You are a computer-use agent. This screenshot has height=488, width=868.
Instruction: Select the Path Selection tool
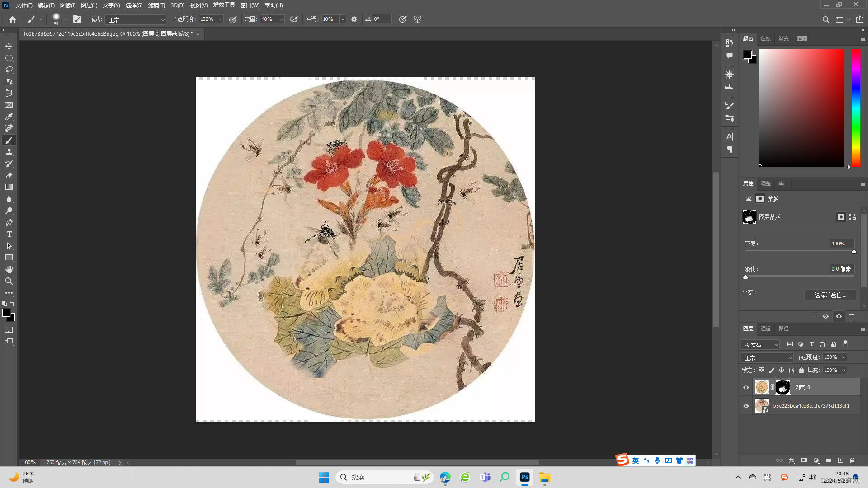click(9, 246)
